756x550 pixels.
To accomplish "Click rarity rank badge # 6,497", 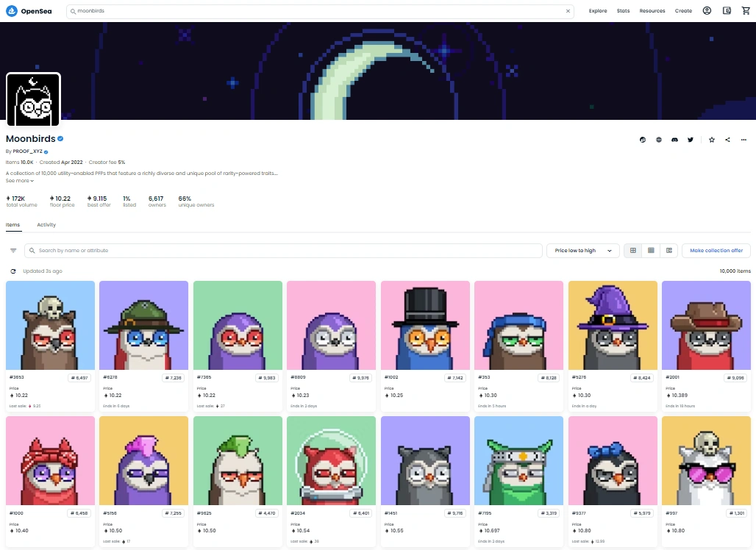I will [x=79, y=378].
